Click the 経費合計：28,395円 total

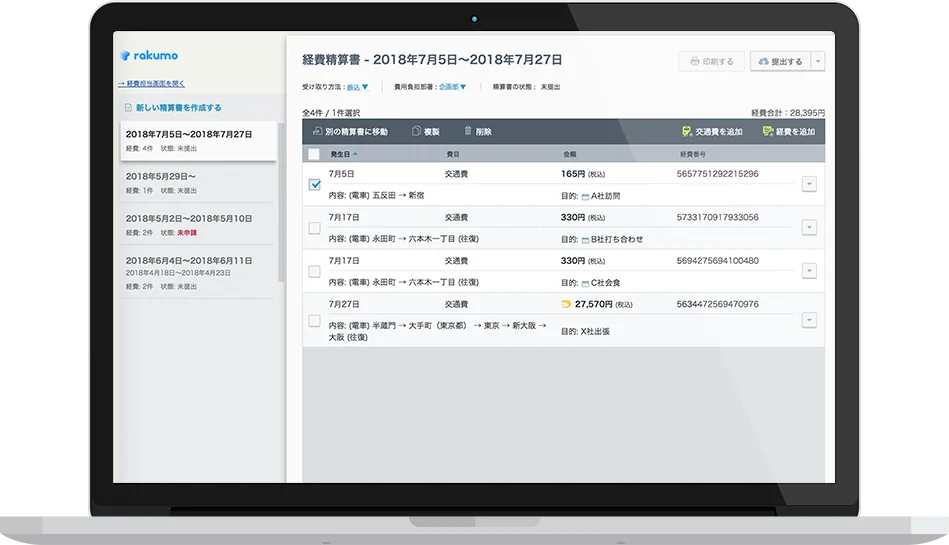click(x=787, y=113)
